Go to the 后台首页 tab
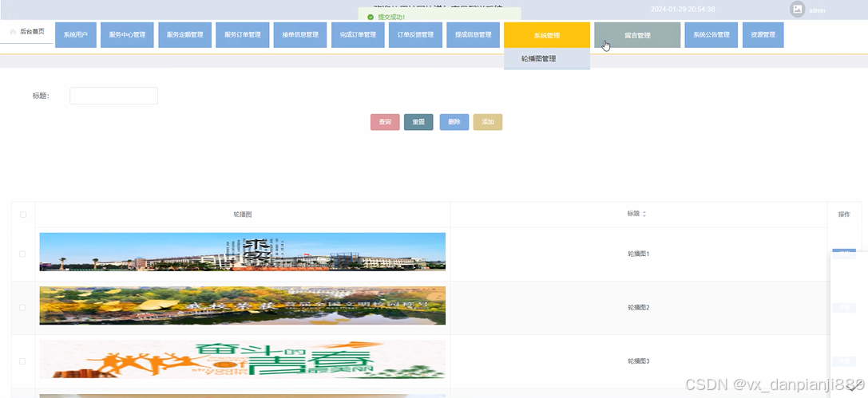The image size is (868, 398). (26, 32)
